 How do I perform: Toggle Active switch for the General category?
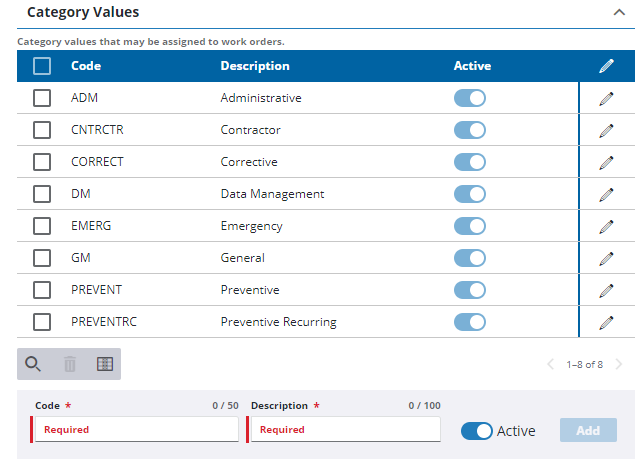(470, 258)
